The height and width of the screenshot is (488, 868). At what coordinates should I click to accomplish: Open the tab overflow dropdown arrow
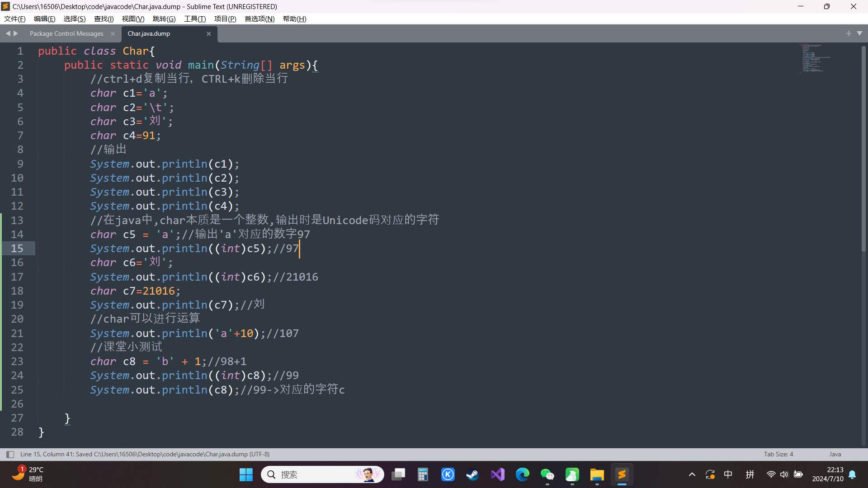[x=860, y=33]
